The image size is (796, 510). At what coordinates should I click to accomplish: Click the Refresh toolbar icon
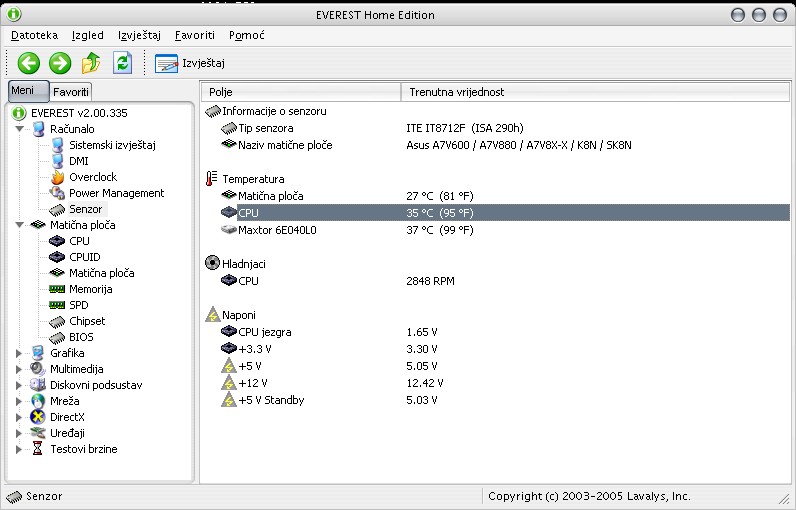pos(122,63)
